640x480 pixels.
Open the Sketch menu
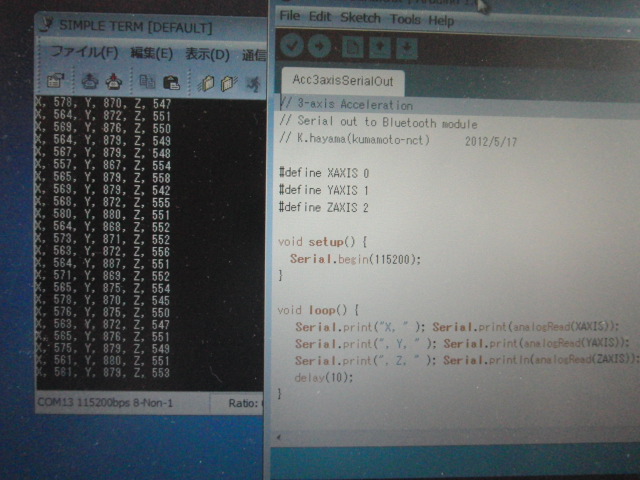click(360, 18)
